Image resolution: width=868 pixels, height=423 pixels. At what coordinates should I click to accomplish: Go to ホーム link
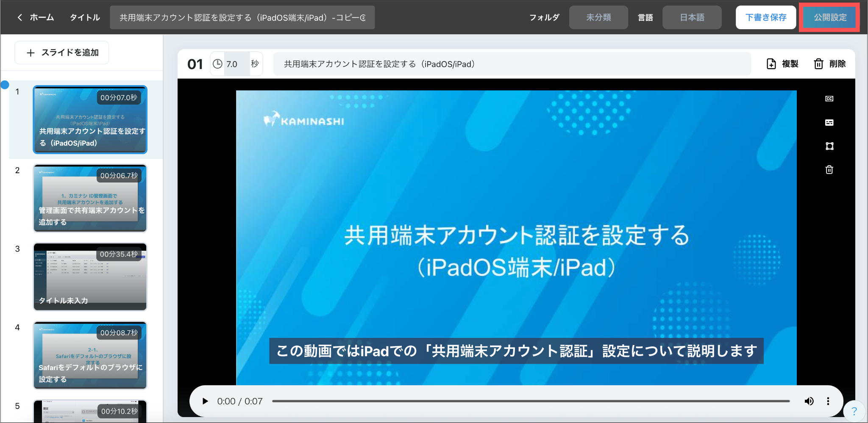click(42, 17)
